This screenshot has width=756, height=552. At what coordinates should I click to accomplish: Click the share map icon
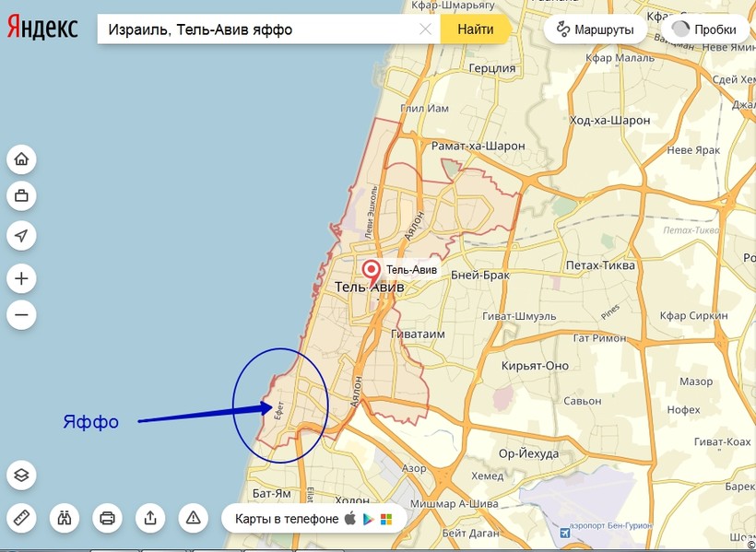(150, 518)
